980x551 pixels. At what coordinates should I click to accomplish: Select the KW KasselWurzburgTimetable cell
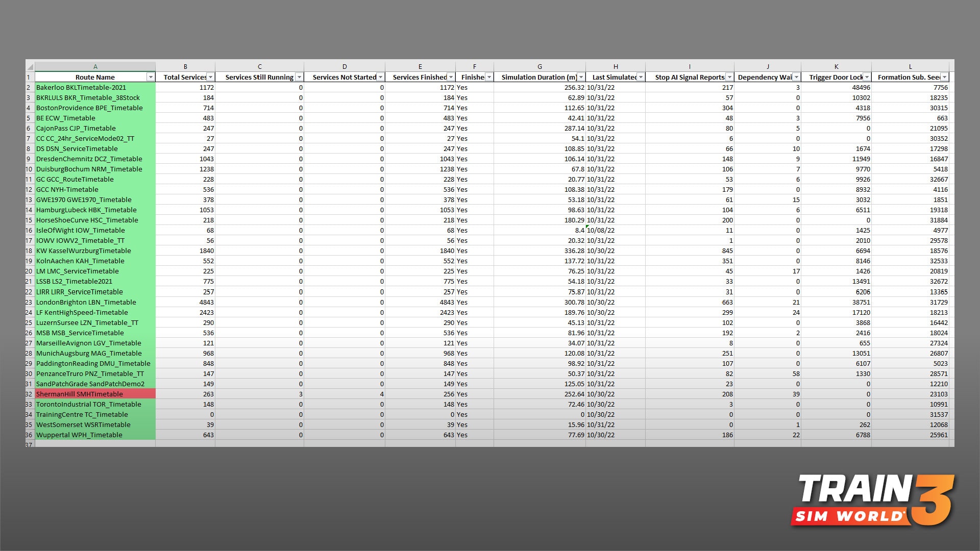[x=95, y=251]
